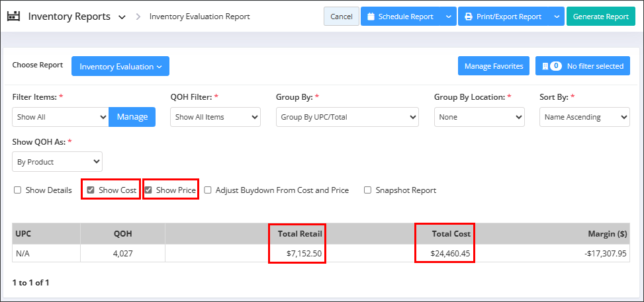
Task: Click the $7,152.50 total retail value
Action: click(x=304, y=254)
